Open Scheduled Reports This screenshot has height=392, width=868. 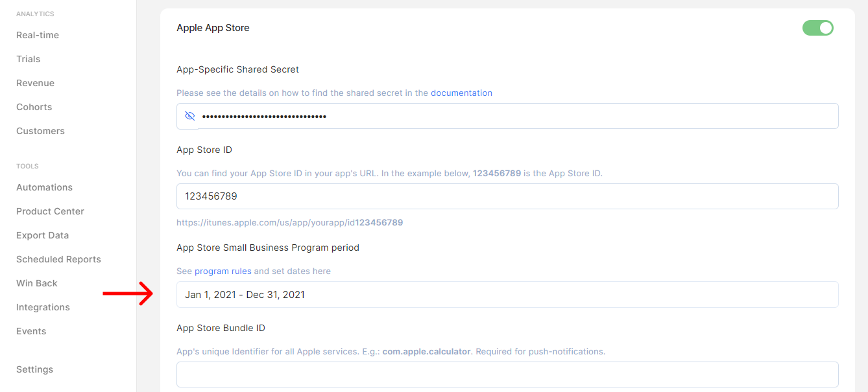click(x=58, y=259)
